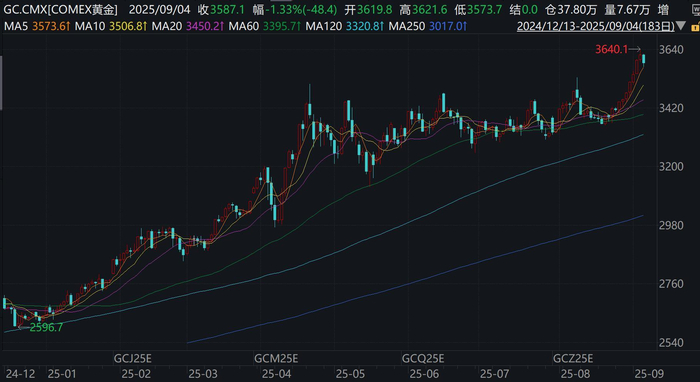
Task: Select the MA20 3450.2 indicator label
Action: (188, 27)
